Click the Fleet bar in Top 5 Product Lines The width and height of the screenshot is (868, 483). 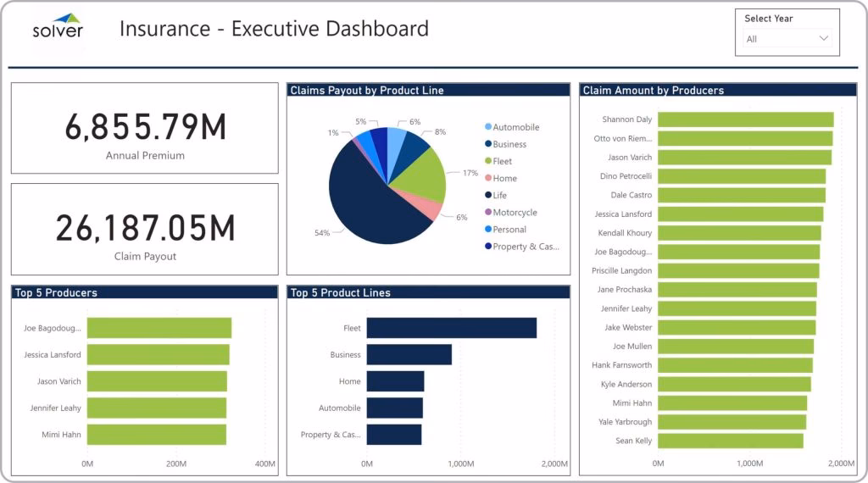[x=452, y=328]
